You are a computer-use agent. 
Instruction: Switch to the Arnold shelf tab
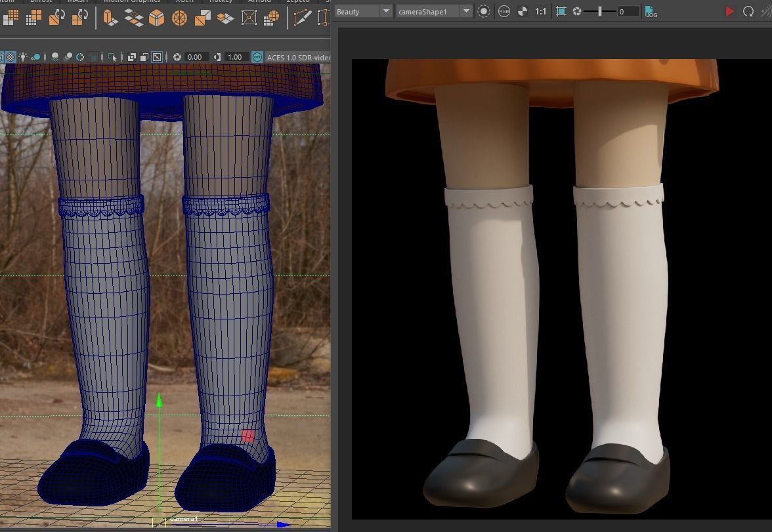click(259, 1)
